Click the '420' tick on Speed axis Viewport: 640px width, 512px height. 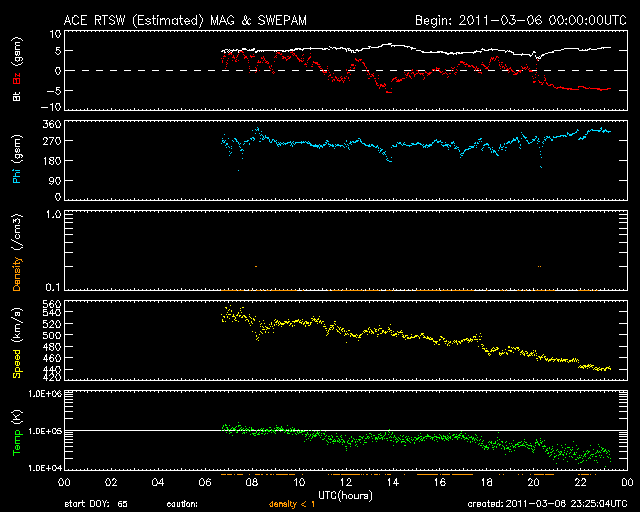point(52,377)
